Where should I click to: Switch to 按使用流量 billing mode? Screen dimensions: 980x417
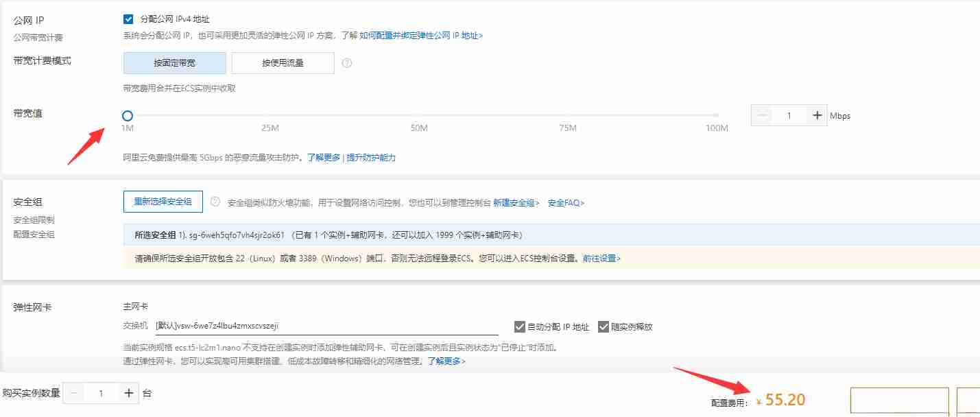pyautogui.click(x=282, y=63)
